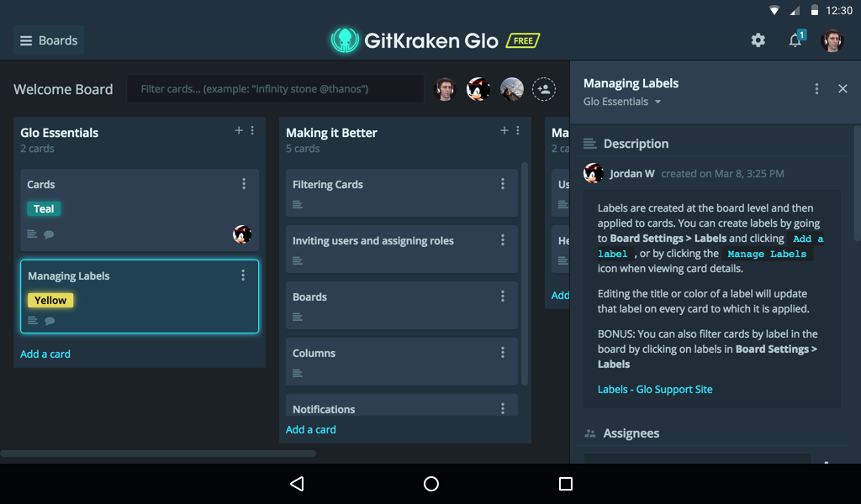Add card via plus in Glo Essentials column
This screenshot has height=504, width=861.
[x=238, y=130]
